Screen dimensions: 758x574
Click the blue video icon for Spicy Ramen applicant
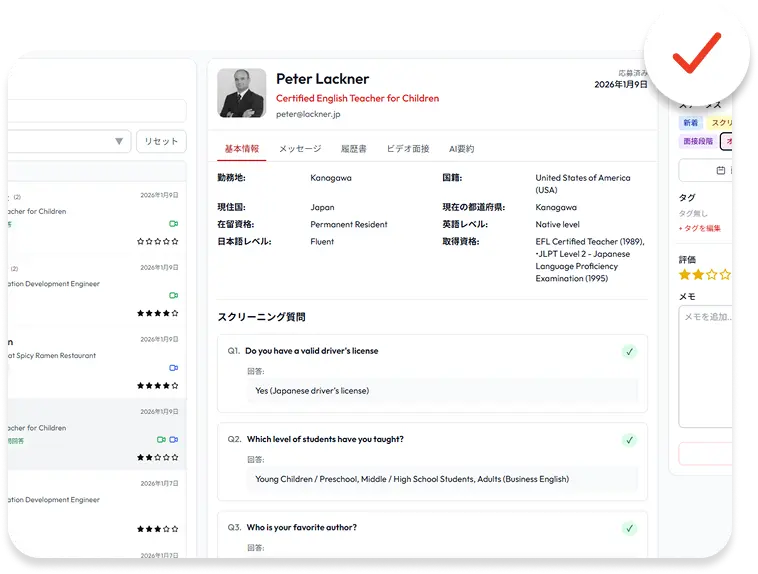(x=174, y=368)
